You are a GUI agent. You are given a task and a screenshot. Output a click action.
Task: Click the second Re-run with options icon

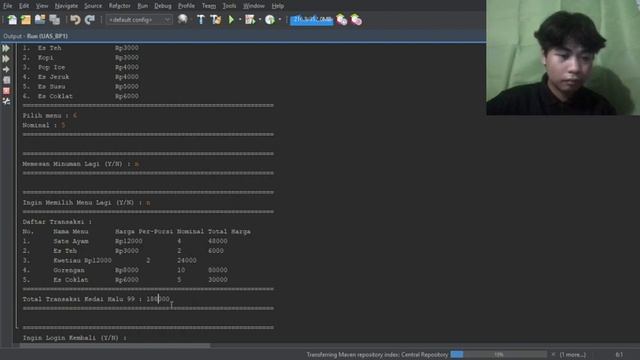click(x=6, y=59)
